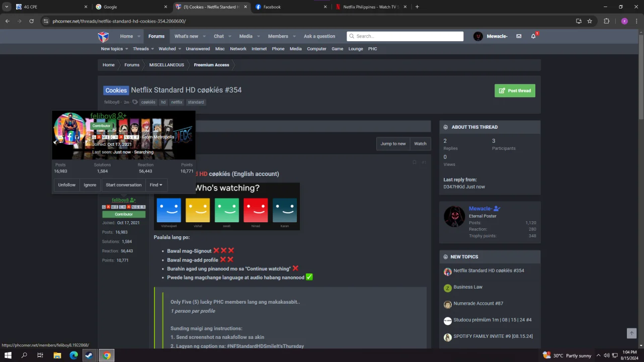Click install app icon in address bar
The height and width of the screenshot is (362, 644).
(579, 21)
